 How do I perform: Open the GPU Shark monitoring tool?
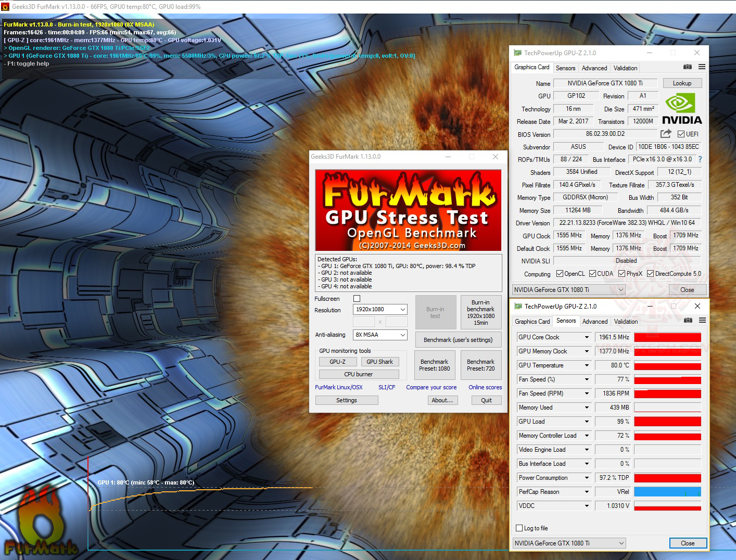379,362
